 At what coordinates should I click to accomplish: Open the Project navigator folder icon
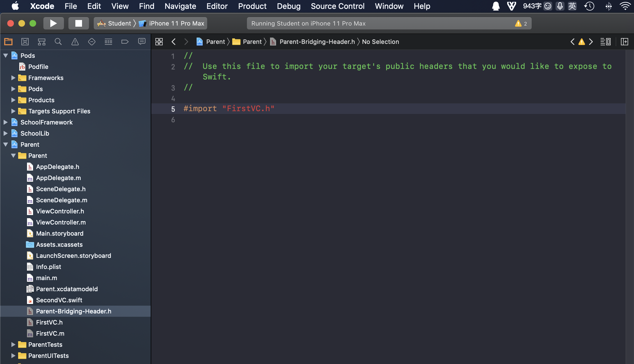tap(8, 42)
